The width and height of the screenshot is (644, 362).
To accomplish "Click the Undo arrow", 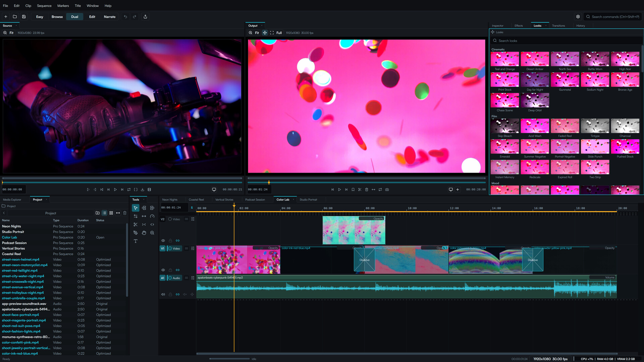I will (125, 16).
